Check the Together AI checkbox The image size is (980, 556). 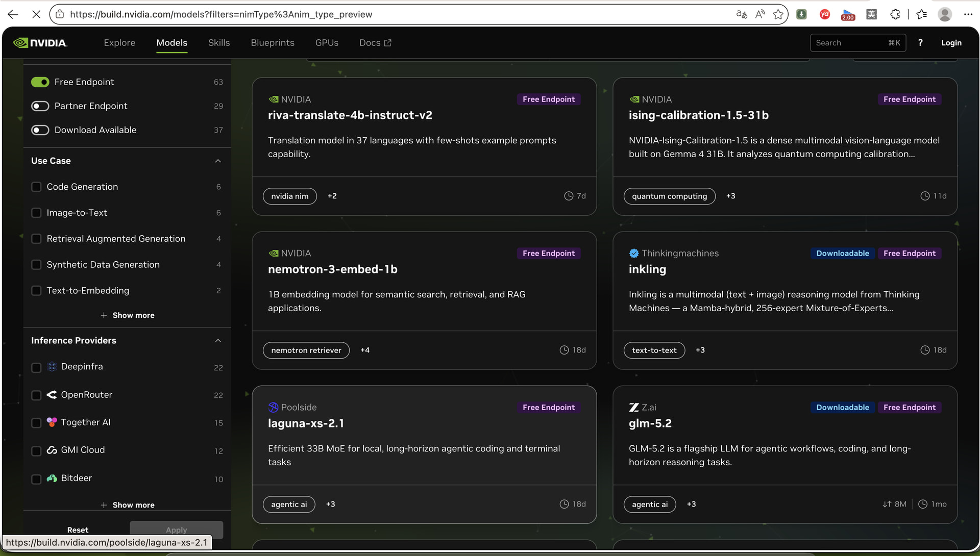(36, 423)
